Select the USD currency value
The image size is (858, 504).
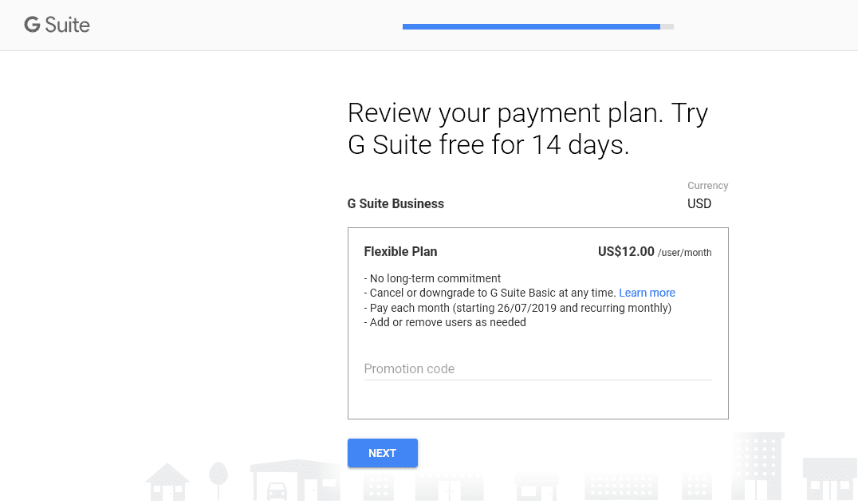tap(699, 203)
